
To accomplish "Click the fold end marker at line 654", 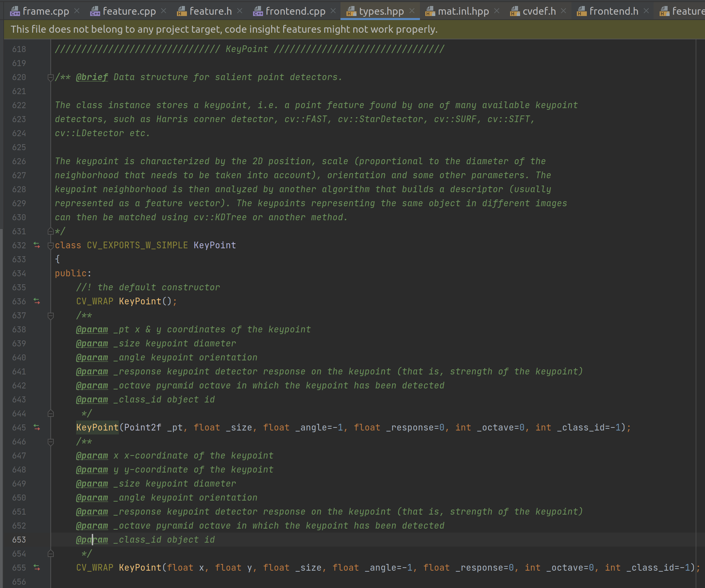I will (x=51, y=553).
